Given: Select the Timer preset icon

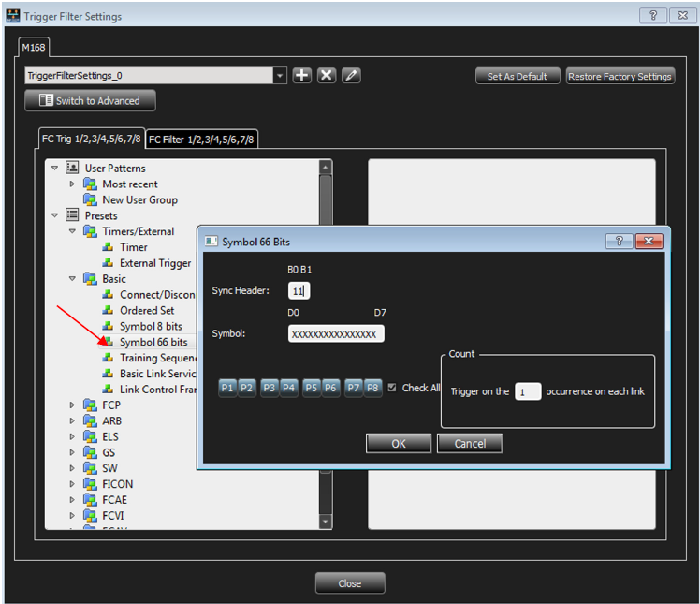Looking at the screenshot, I should tap(108, 247).
